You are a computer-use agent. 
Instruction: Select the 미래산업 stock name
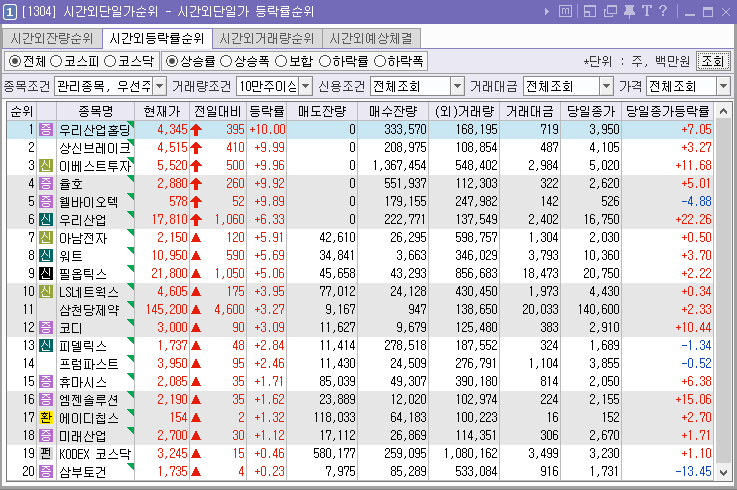click(83, 435)
